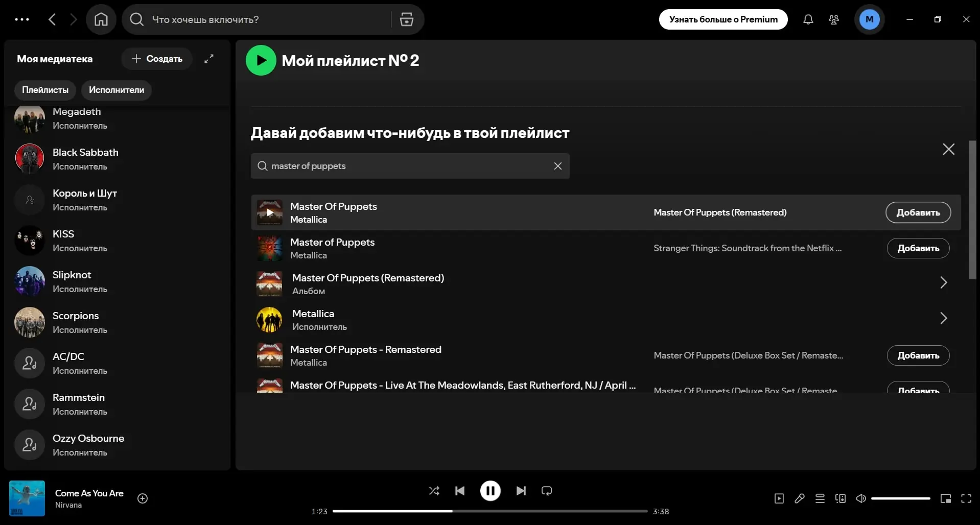
Task: Go back with the left arrow
Action: click(x=52, y=19)
